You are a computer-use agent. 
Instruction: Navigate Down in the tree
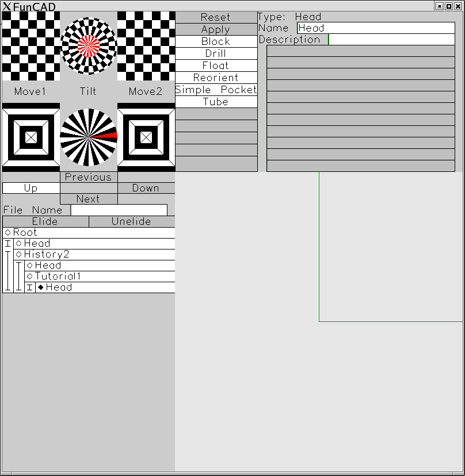click(146, 188)
